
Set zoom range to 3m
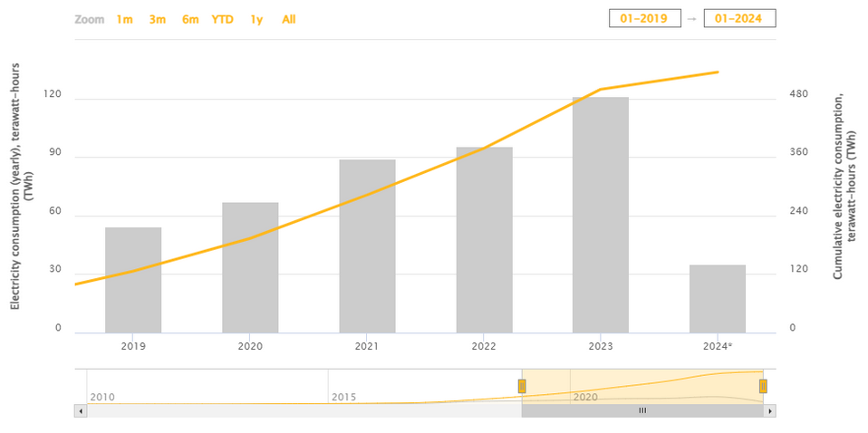[158, 19]
